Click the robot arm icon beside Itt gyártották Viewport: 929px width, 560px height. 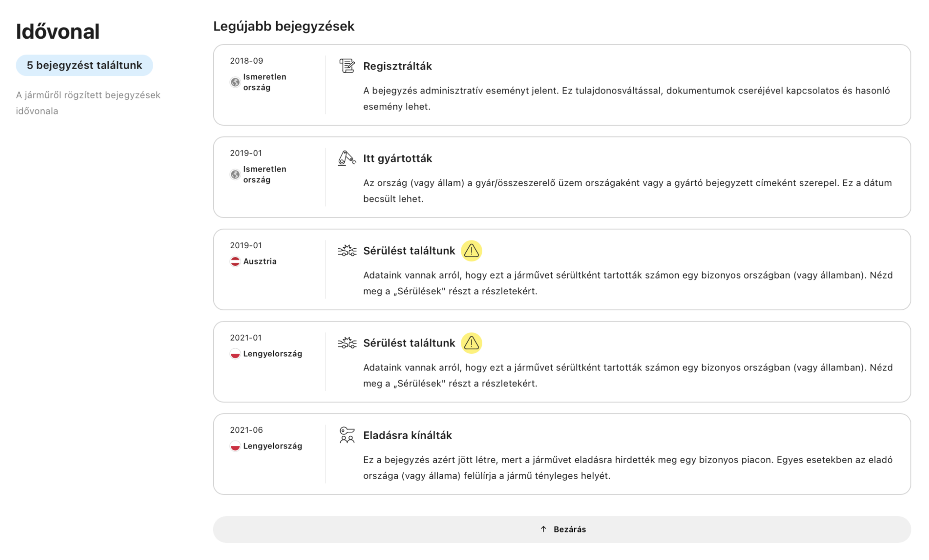click(346, 158)
